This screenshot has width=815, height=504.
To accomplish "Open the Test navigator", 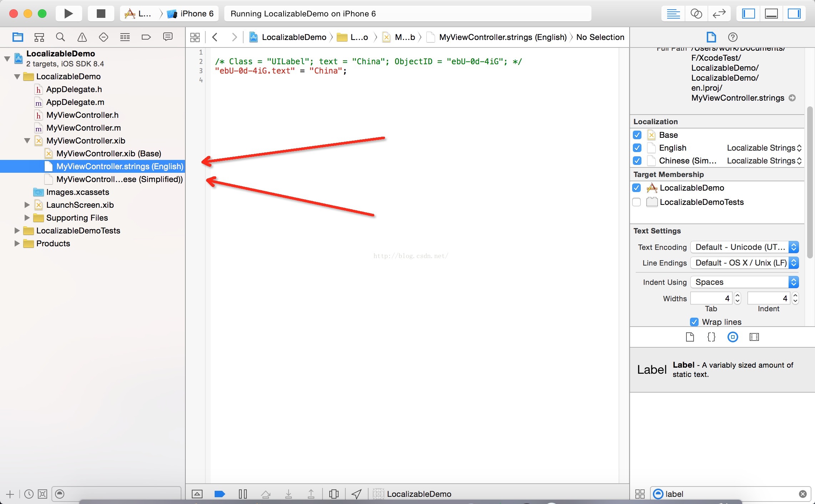I will point(104,37).
